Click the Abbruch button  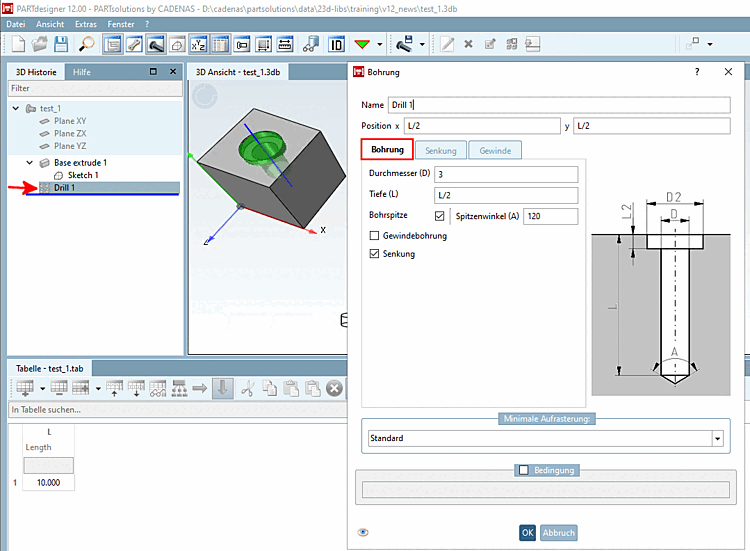point(559,533)
